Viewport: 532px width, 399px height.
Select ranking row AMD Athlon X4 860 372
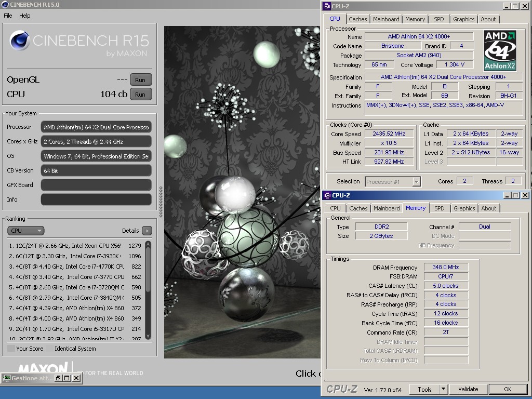pyautogui.click(x=75, y=308)
